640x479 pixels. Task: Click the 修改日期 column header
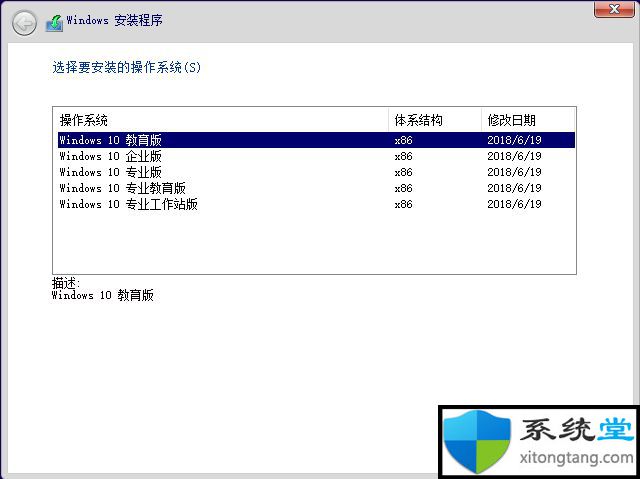click(528, 120)
